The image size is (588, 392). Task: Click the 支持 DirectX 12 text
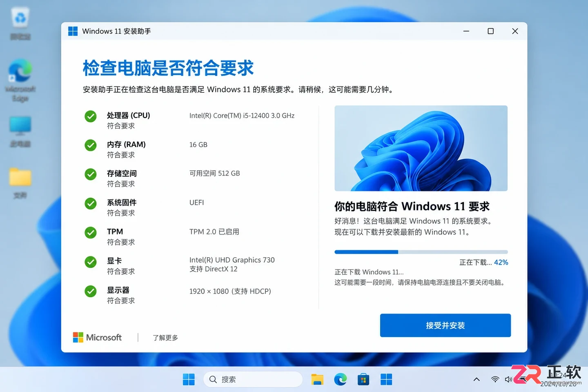click(x=213, y=269)
